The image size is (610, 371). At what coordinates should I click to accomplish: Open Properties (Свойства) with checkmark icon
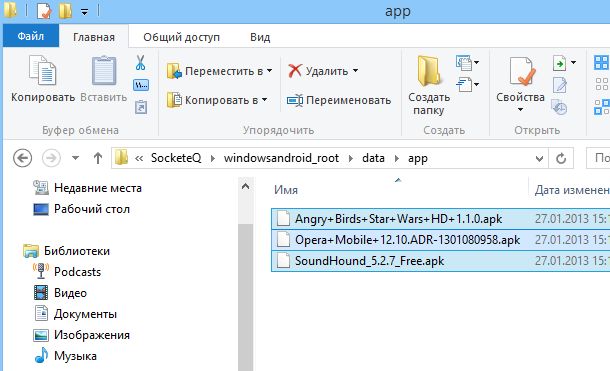[x=521, y=79]
